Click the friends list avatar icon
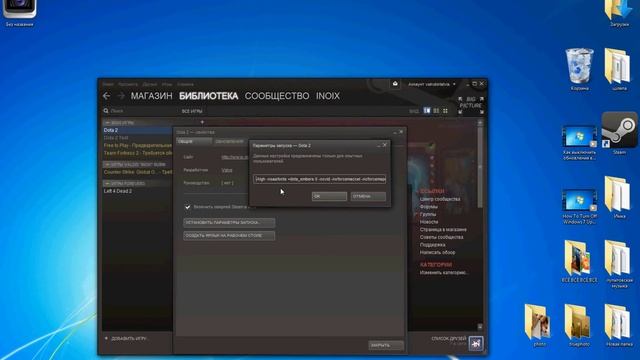 (476, 343)
